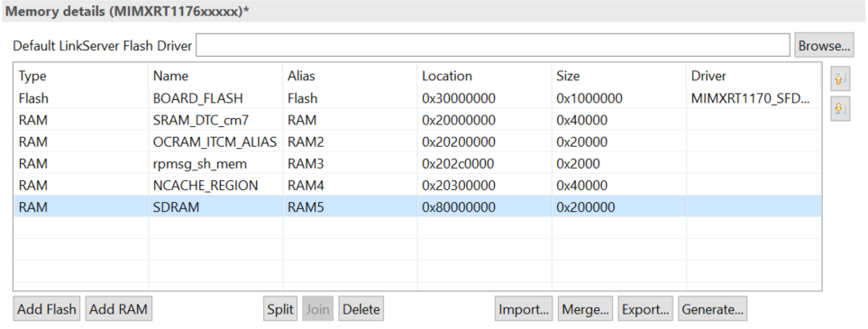Split the selected memory region
868x329 pixels.
tap(280, 309)
